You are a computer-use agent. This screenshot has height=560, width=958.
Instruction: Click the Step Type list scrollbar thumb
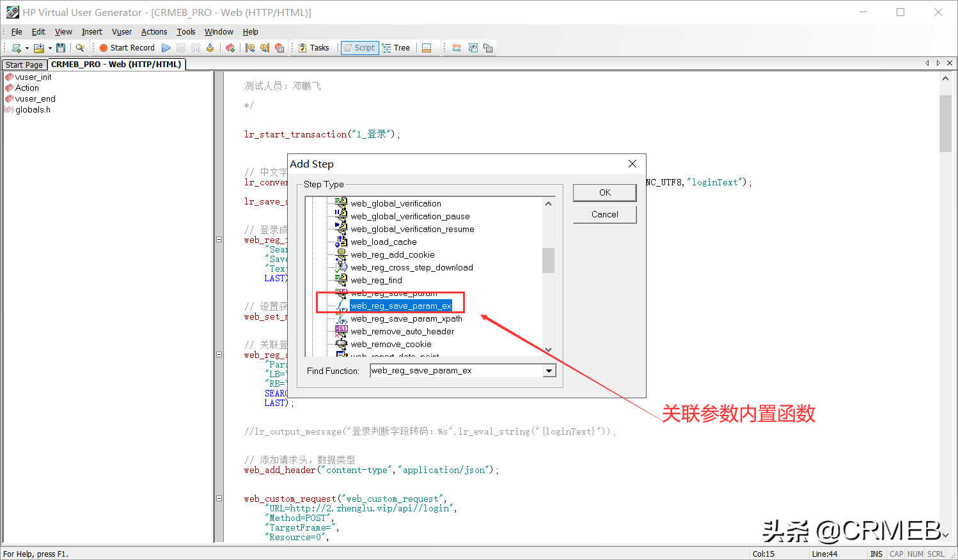[x=548, y=260]
